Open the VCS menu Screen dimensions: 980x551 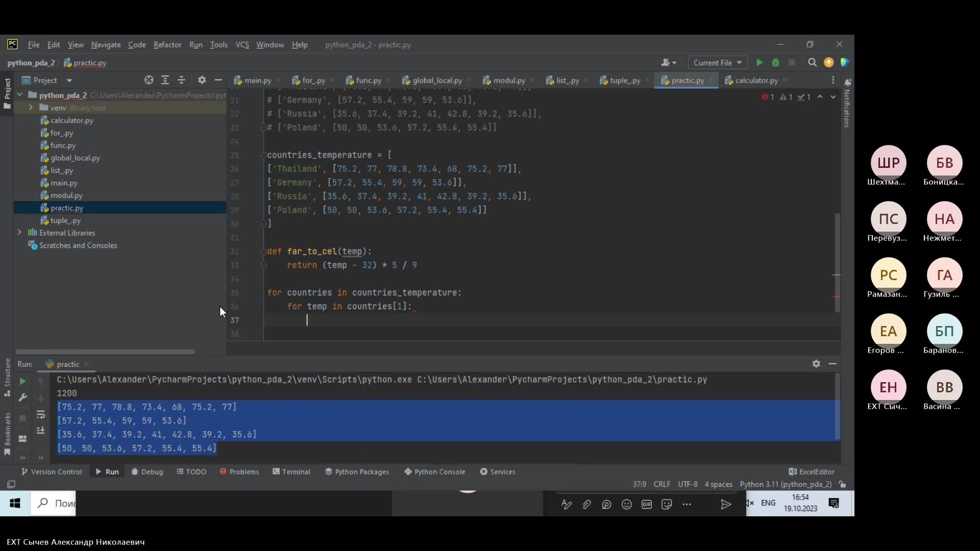242,45
